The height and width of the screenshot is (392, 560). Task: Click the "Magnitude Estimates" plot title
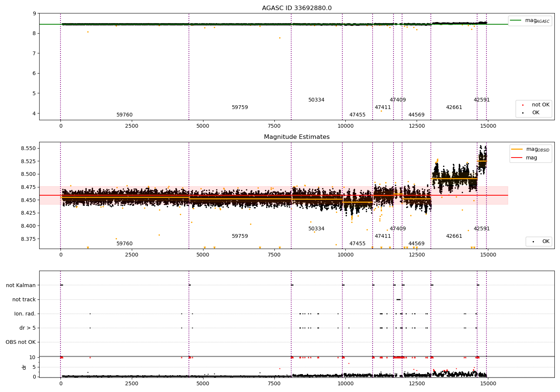pyautogui.click(x=297, y=137)
